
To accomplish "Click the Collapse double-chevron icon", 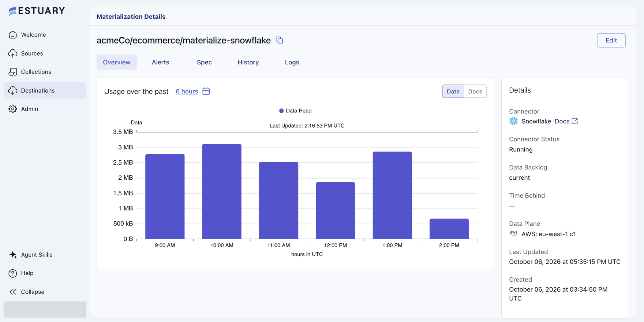I will (13, 292).
